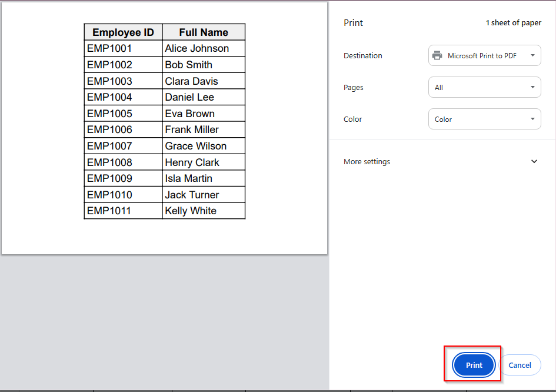Cancel the print dialog
The height and width of the screenshot is (392, 556).
[520, 365]
